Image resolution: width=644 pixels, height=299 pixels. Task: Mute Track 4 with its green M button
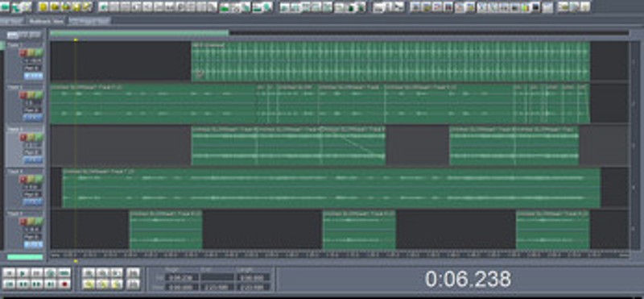click(x=39, y=179)
